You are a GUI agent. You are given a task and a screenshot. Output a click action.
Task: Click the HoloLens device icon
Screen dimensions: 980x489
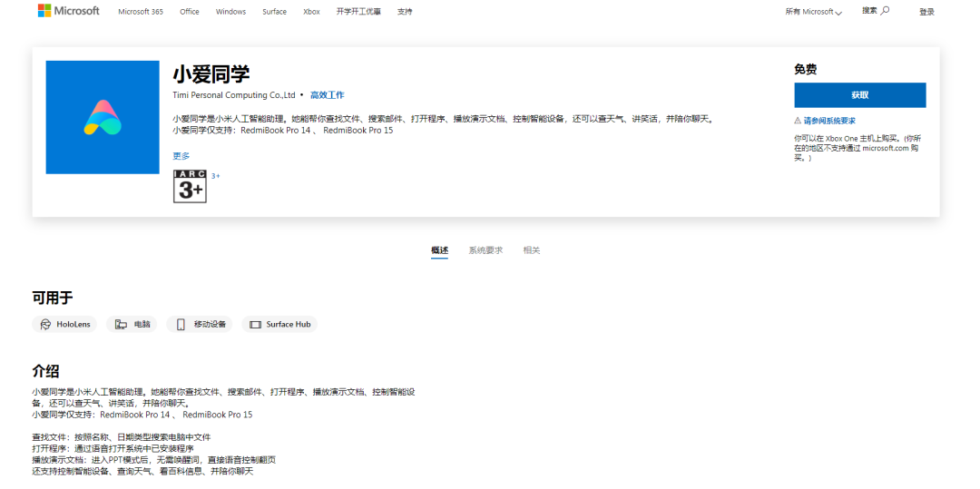tap(45, 325)
